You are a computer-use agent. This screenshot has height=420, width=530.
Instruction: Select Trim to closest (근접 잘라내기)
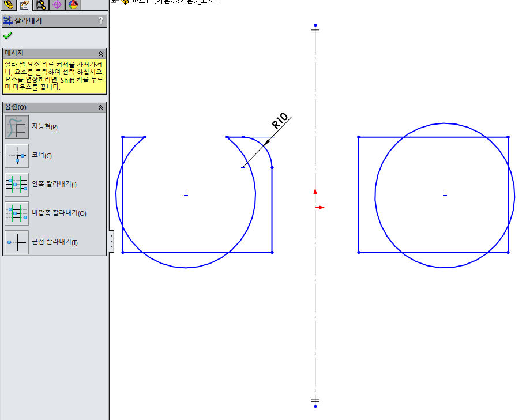[17, 242]
